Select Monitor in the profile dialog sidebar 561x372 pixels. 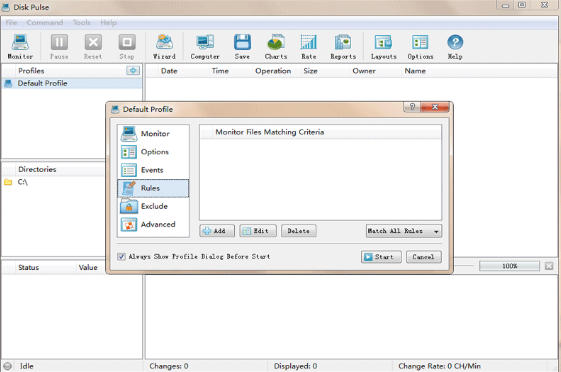pos(153,134)
